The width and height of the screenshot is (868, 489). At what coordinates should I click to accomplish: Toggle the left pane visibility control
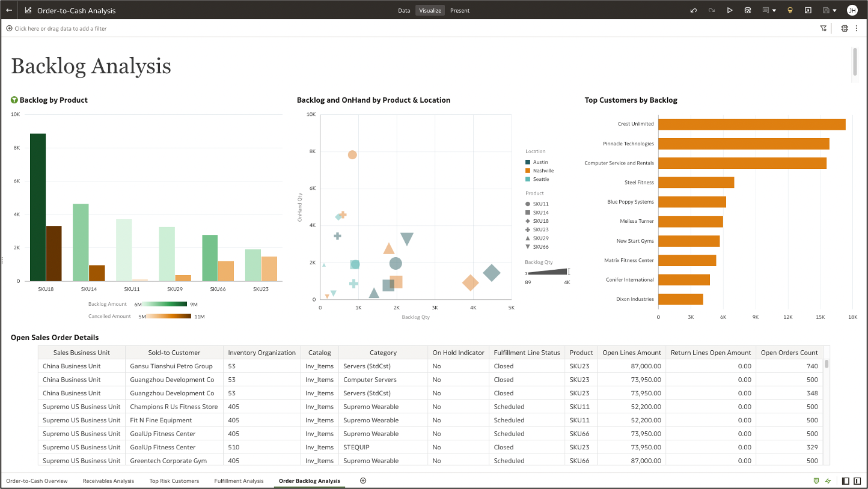[845, 481]
